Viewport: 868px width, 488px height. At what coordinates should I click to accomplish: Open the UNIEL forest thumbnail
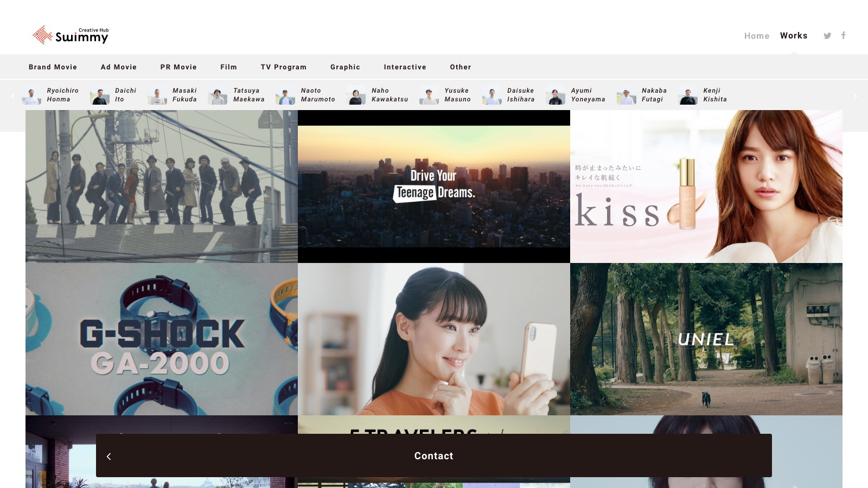tap(706, 339)
